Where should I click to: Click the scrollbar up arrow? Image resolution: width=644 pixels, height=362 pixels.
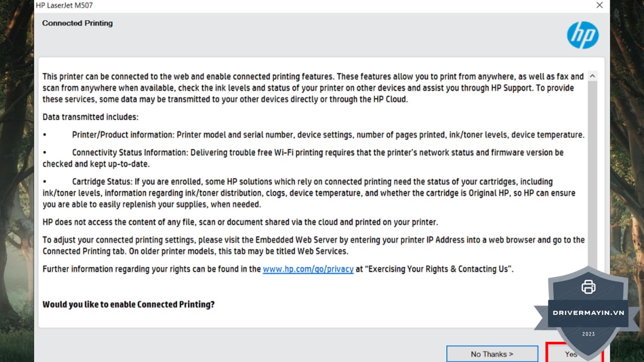click(592, 76)
